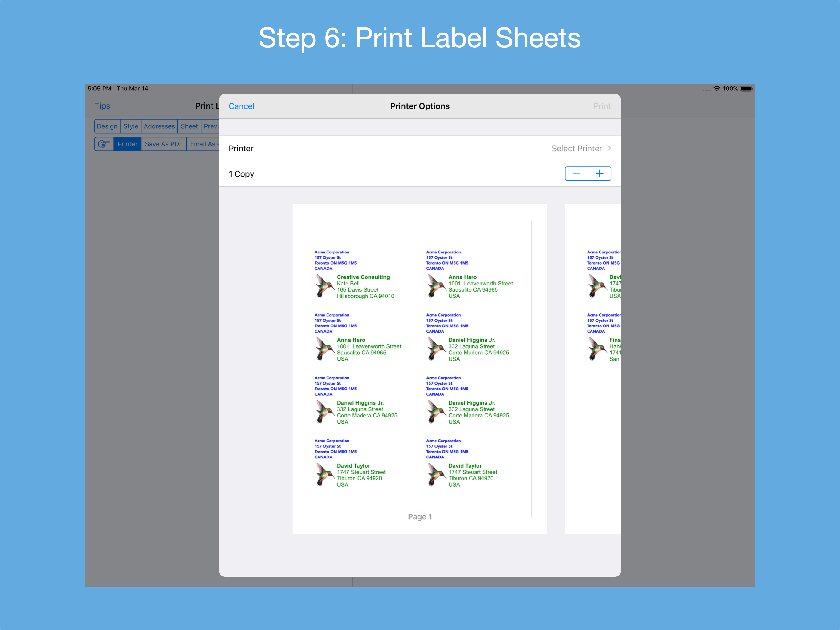This screenshot has width=840, height=630.
Task: Switch to the Addresses tab
Action: point(160,126)
